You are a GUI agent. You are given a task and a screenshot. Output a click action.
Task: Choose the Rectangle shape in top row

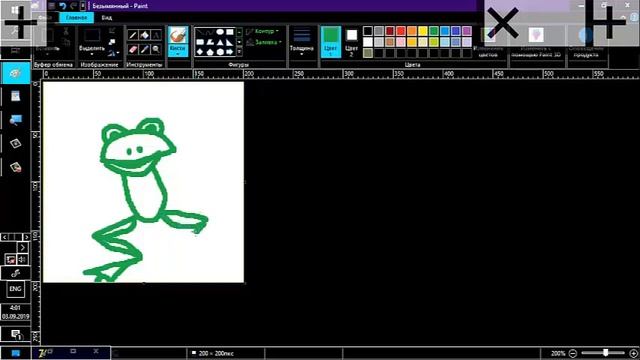(x=230, y=32)
